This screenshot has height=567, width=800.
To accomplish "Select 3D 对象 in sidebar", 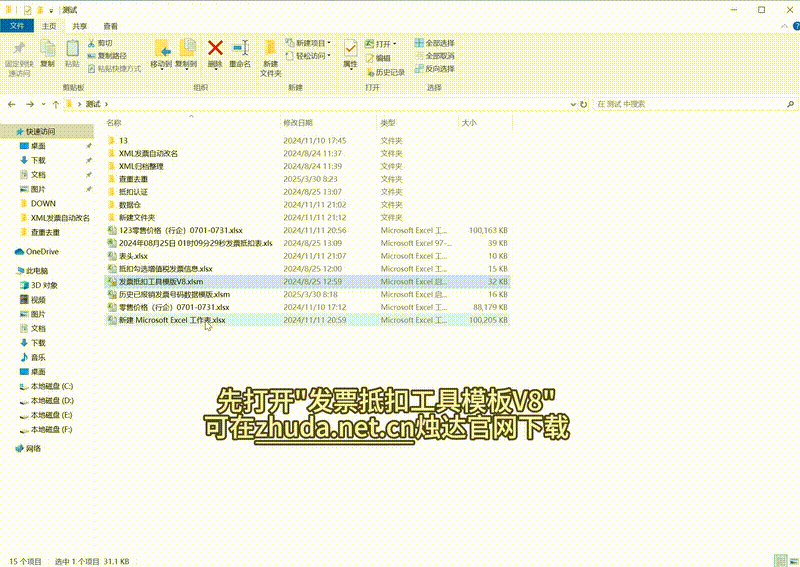I will point(44,285).
